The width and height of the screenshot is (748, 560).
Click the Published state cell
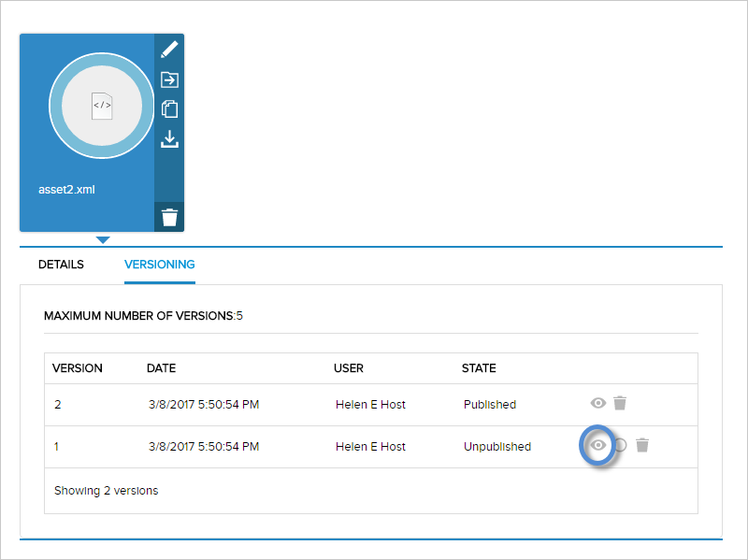489,405
